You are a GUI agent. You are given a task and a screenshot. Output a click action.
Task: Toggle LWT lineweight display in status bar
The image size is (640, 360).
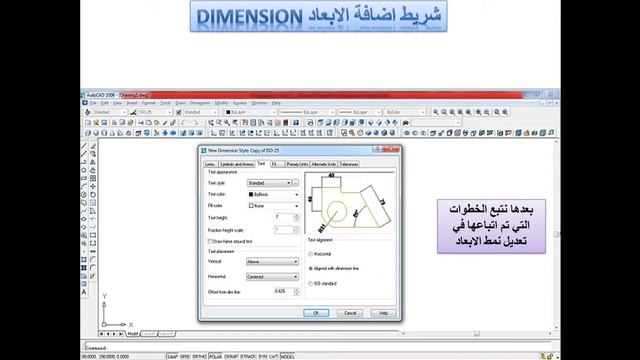(274, 356)
